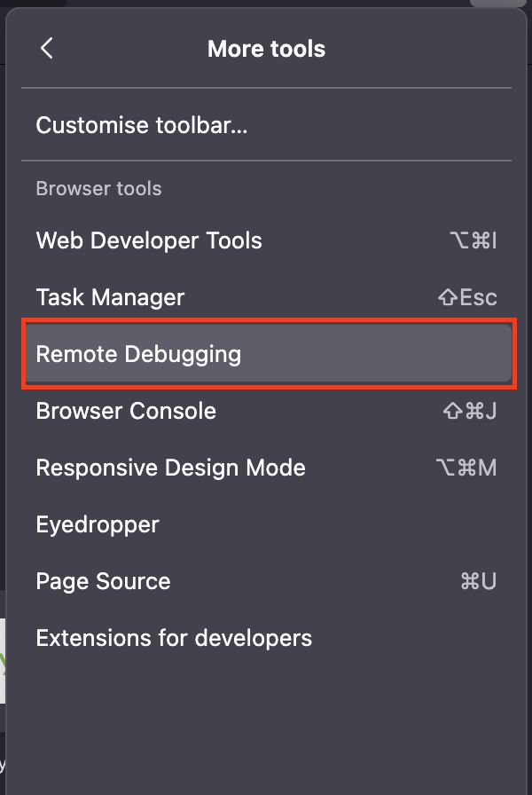532x795 pixels.
Task: Click the More tools panel title
Action: pyautogui.click(x=266, y=49)
